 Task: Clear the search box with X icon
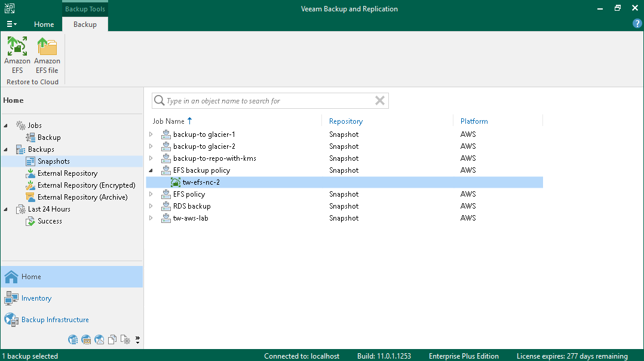click(379, 101)
